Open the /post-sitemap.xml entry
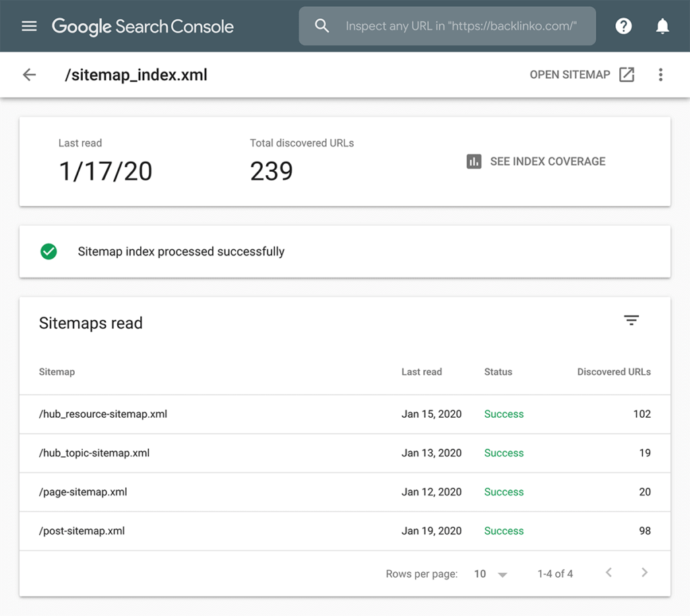 pos(82,531)
